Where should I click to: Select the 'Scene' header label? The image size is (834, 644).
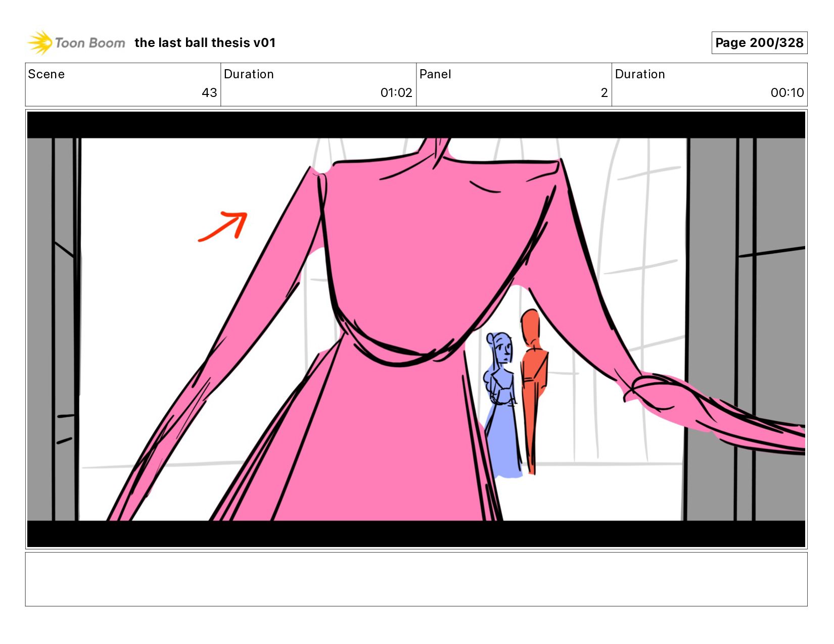pos(47,74)
